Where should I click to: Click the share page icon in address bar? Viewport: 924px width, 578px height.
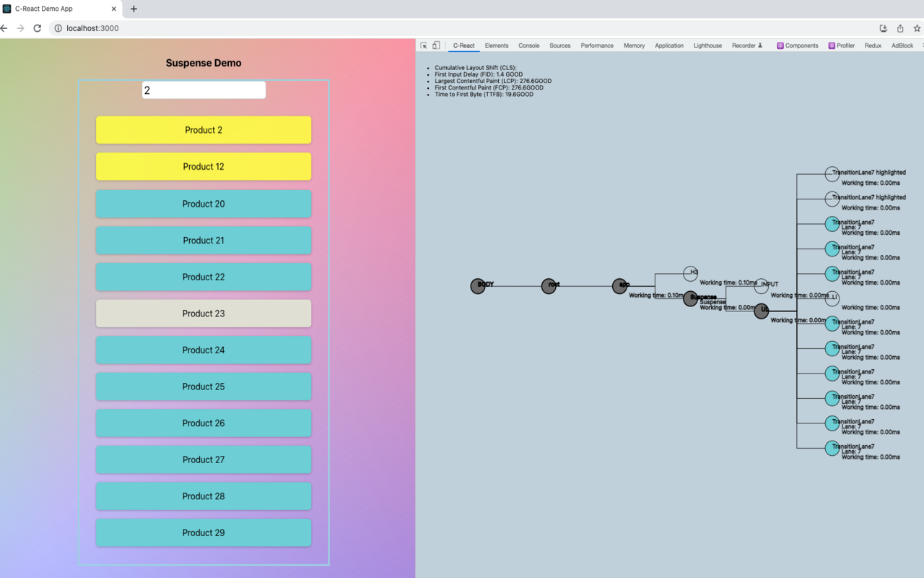(x=900, y=28)
